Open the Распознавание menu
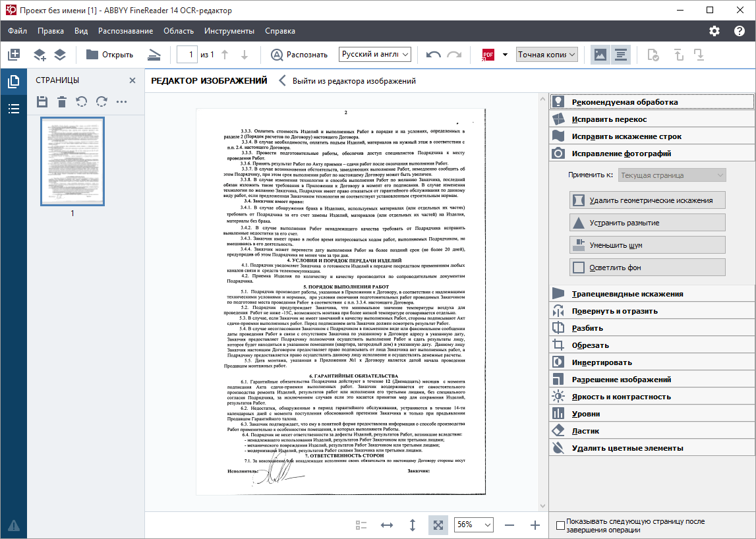The width and height of the screenshot is (756, 539). (x=125, y=31)
